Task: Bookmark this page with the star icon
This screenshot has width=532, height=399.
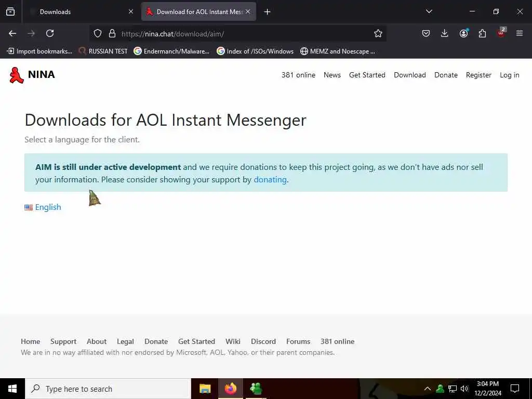Action: pos(378,33)
